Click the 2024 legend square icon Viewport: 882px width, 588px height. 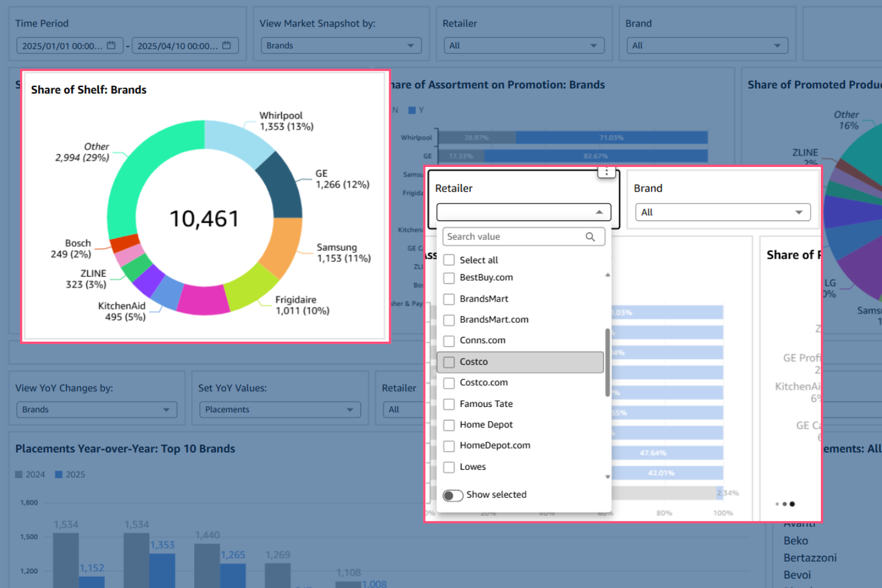(x=19, y=475)
